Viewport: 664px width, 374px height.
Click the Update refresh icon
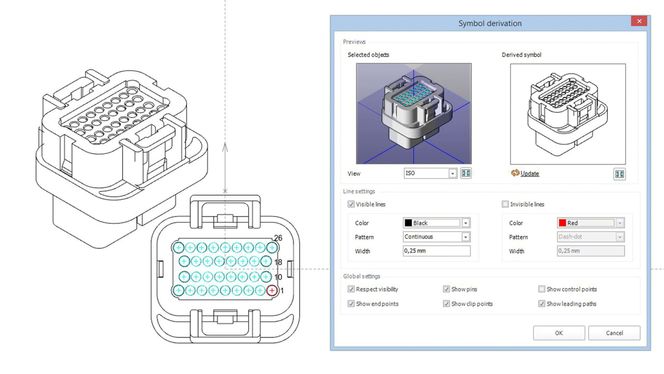(x=515, y=173)
